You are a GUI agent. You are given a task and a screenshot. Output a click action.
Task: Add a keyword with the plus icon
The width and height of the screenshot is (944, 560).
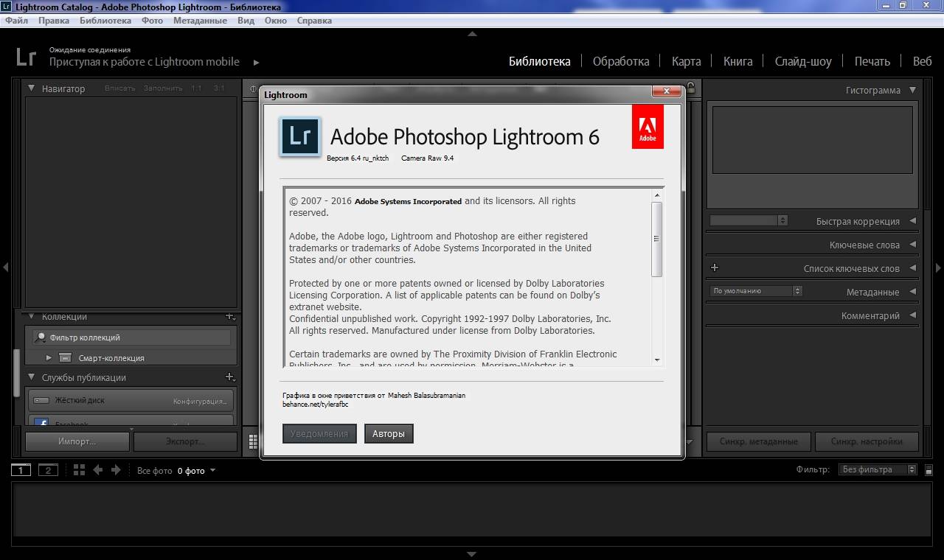(714, 268)
